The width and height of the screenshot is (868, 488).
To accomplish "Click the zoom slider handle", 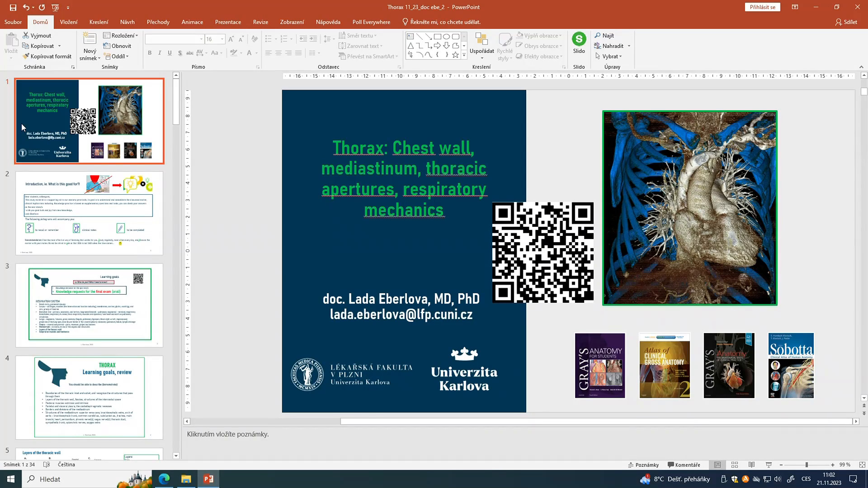I will (807, 465).
